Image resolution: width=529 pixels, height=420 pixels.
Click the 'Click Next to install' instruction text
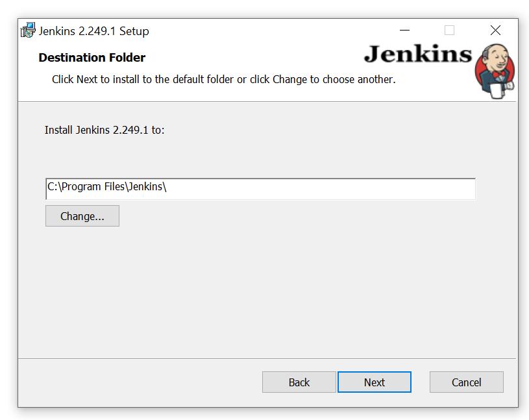(x=224, y=80)
